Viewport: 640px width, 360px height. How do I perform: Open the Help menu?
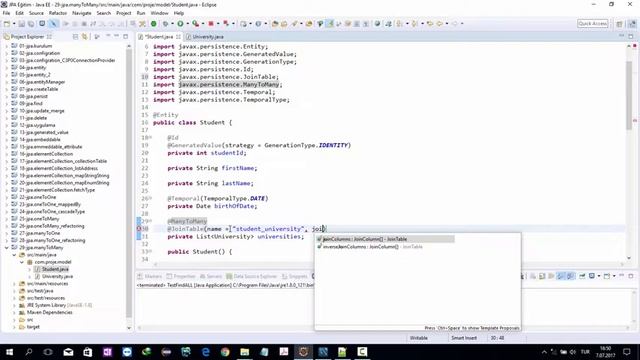point(179,13)
